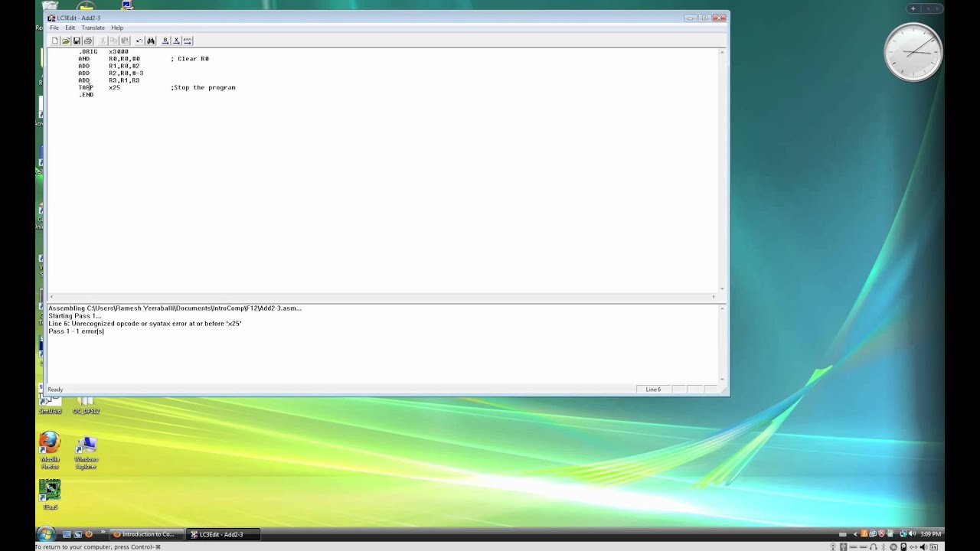Viewport: 980px width, 551px height.
Task: Assemble the program with the asm icon
Action: click(188, 41)
